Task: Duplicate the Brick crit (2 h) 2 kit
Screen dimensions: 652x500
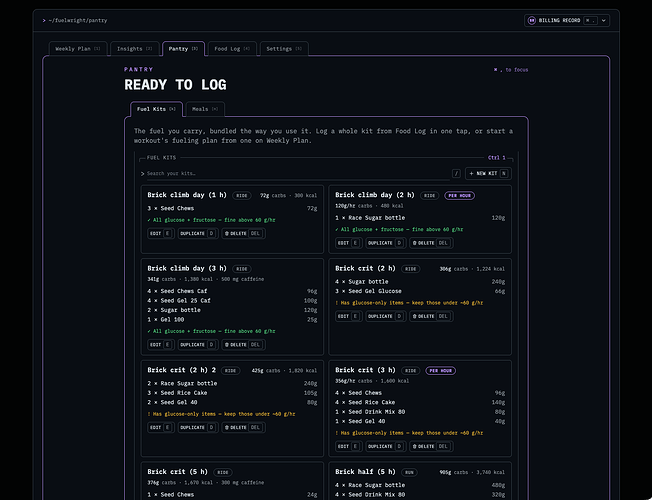Action: (198, 427)
